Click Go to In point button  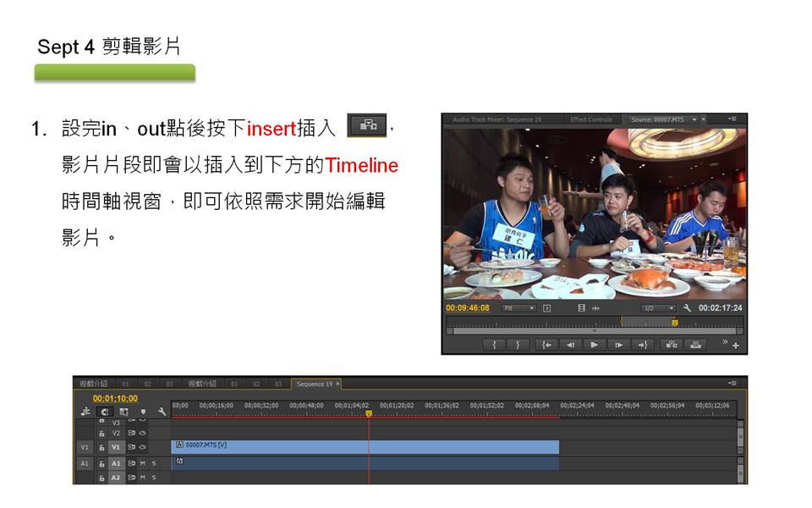tap(547, 345)
